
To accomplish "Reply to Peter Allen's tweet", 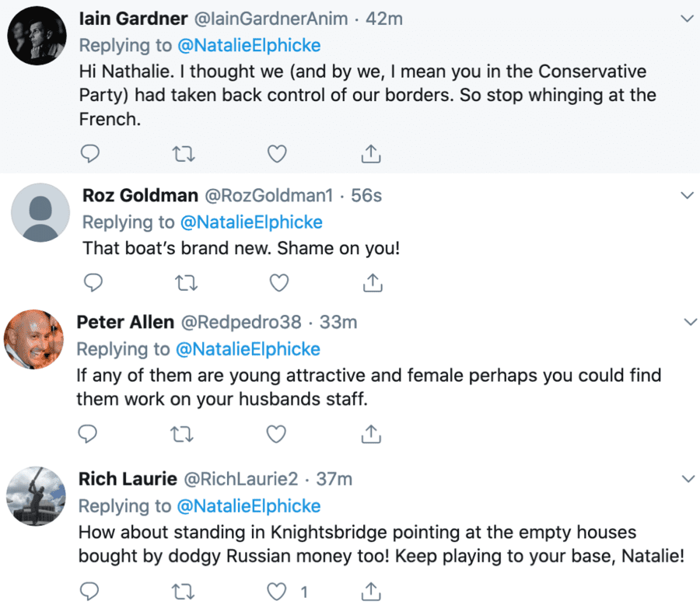I will [88, 433].
